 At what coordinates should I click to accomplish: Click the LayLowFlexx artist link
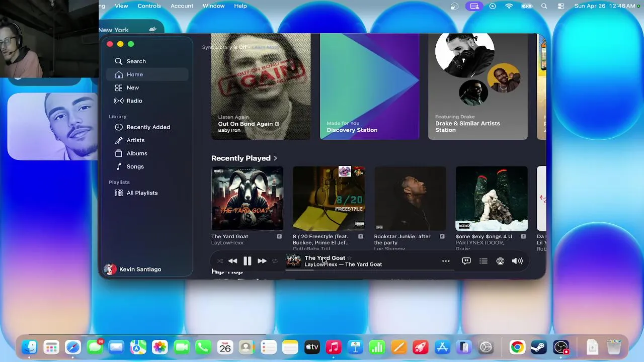click(x=227, y=243)
